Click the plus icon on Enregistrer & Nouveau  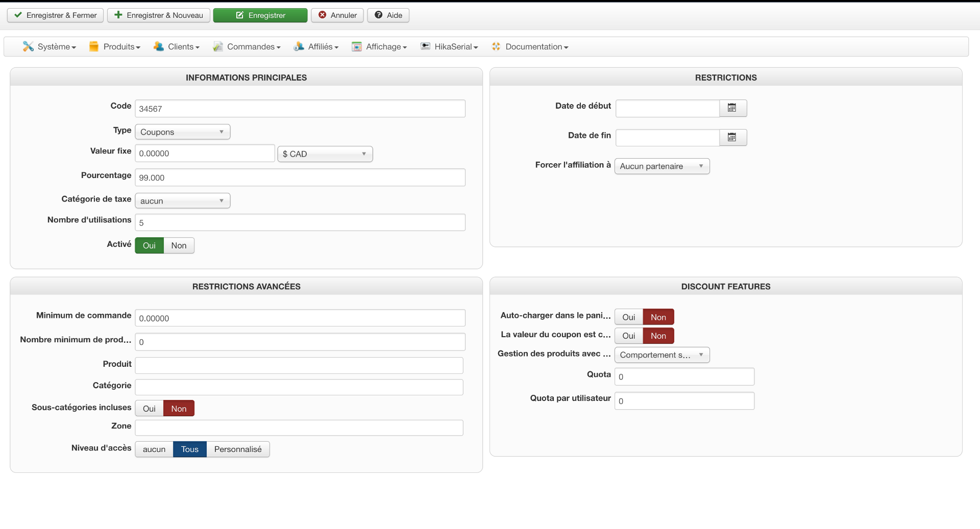pyautogui.click(x=118, y=15)
